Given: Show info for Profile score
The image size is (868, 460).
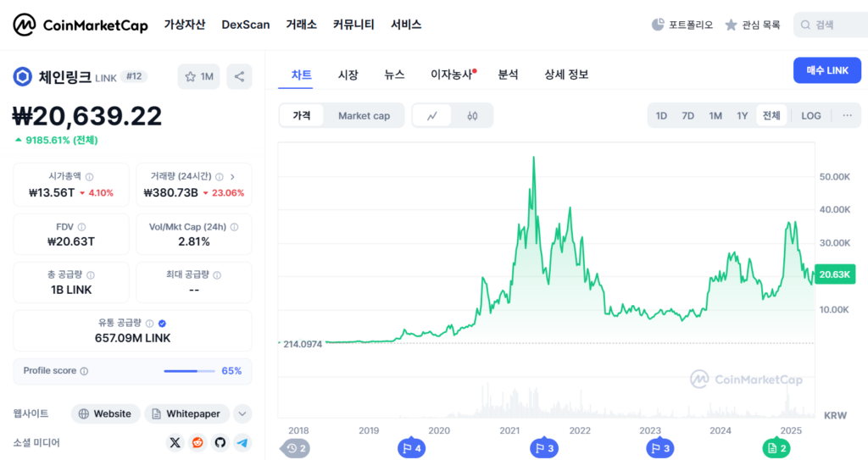Looking at the screenshot, I should click(x=84, y=371).
